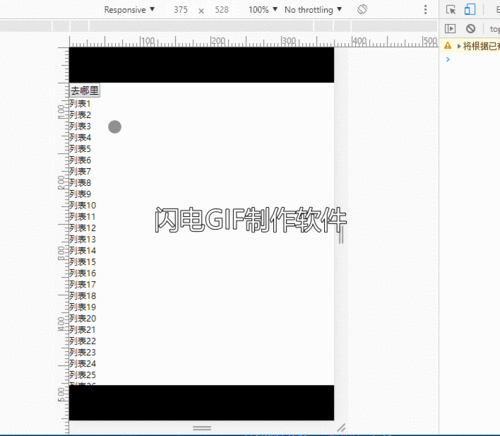The width and height of the screenshot is (500, 436).
Task: Click list item 列表10
Action: [83, 205]
